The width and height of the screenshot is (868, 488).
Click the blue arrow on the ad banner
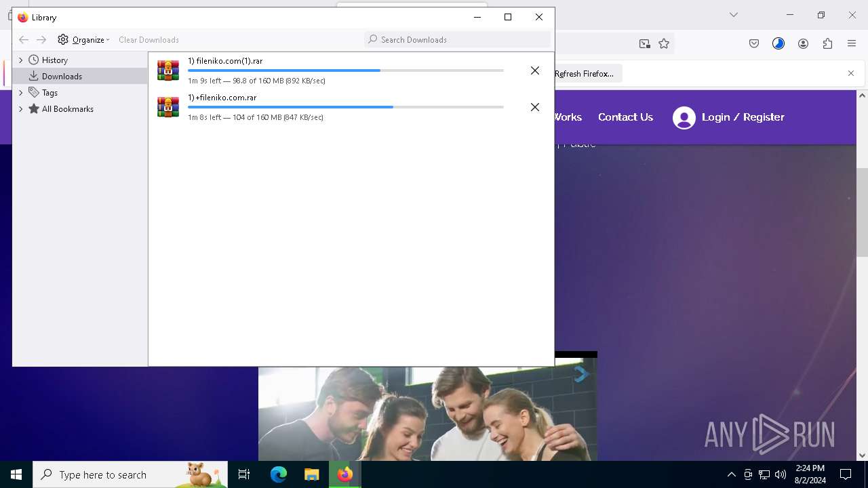pos(581,374)
